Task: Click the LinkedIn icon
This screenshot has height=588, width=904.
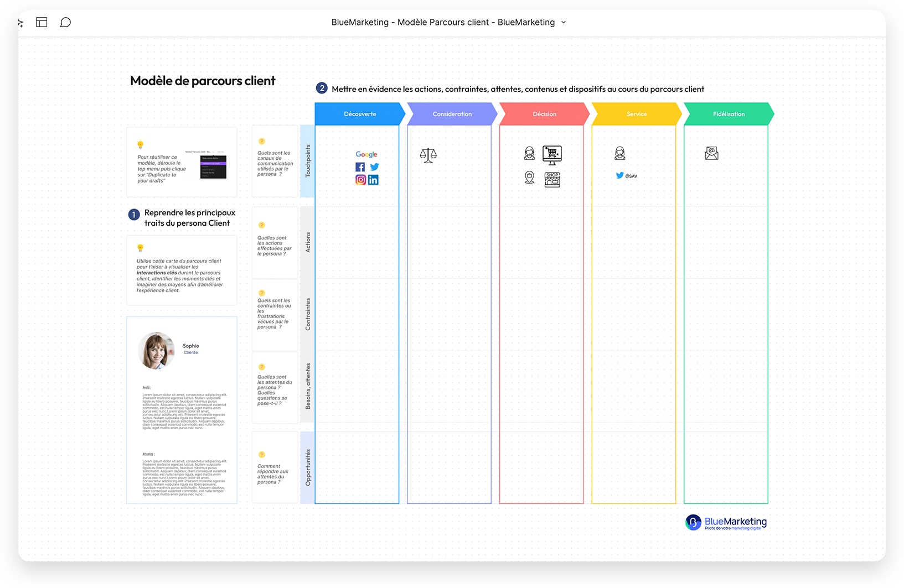Action: click(374, 180)
